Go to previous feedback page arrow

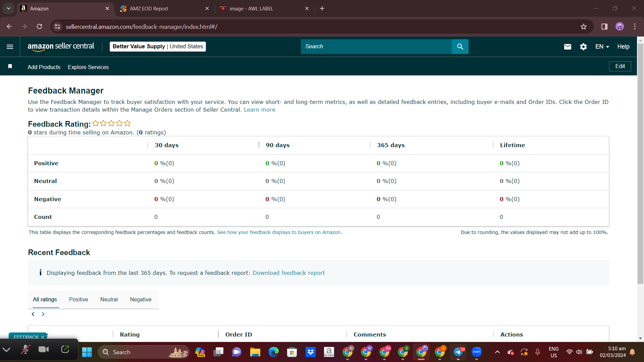[33, 314]
